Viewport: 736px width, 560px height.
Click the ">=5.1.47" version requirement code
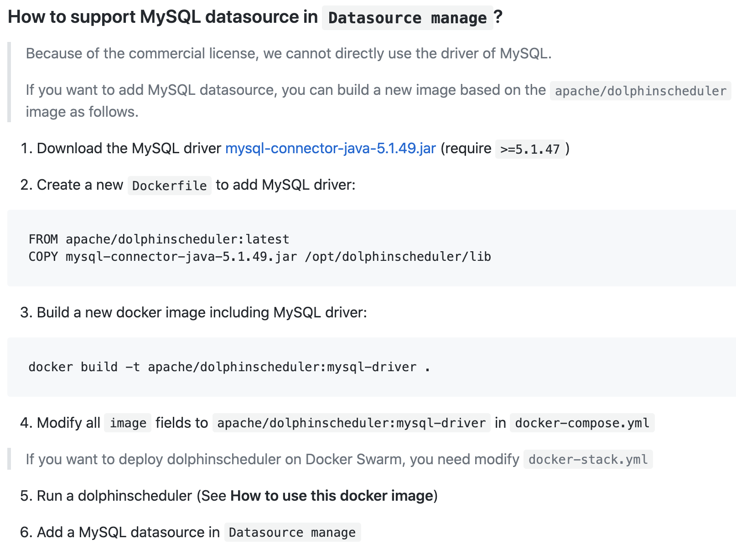pyautogui.click(x=529, y=150)
